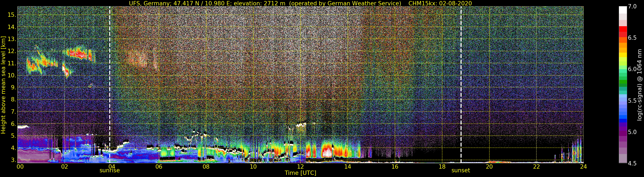Click the '18' time tick label
Viewport: 644px width, 177px height.
(442, 167)
